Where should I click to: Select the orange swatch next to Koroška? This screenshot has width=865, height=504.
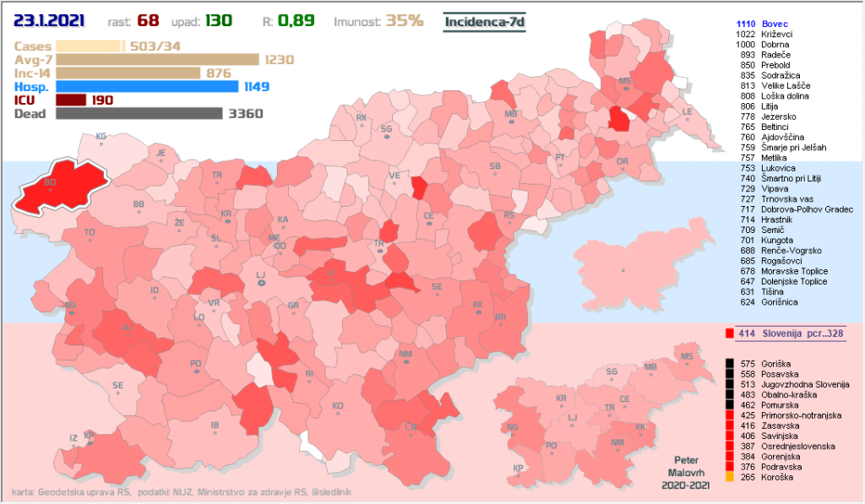click(729, 477)
